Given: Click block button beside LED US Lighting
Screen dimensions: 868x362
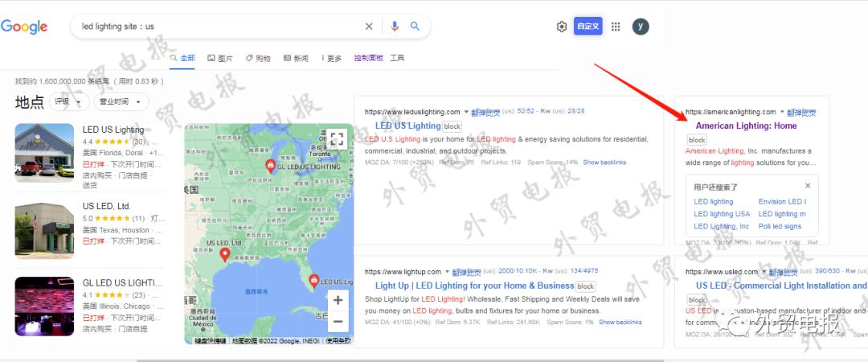Looking at the screenshot, I should tap(452, 126).
